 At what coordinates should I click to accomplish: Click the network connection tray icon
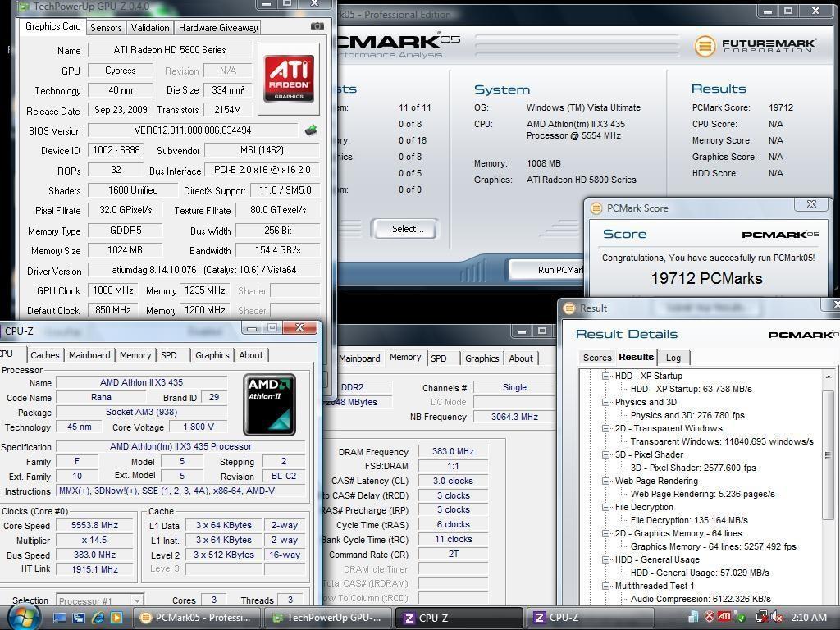(x=762, y=618)
